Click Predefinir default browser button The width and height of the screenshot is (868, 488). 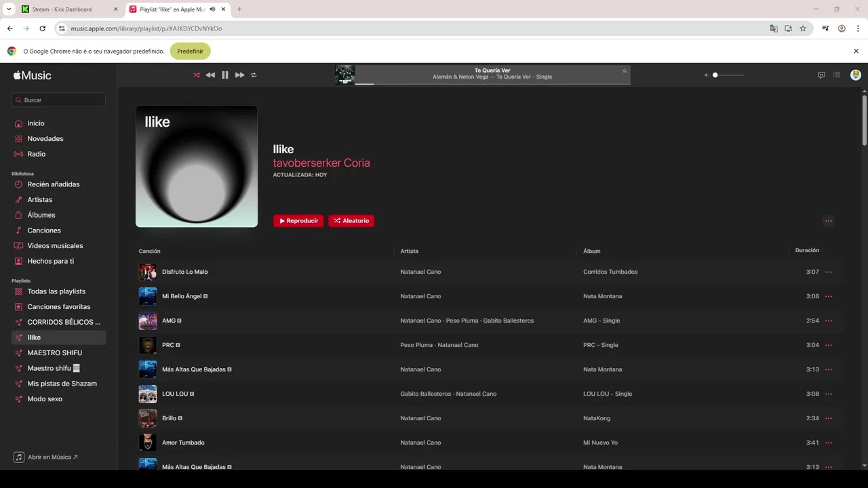pyautogui.click(x=191, y=51)
